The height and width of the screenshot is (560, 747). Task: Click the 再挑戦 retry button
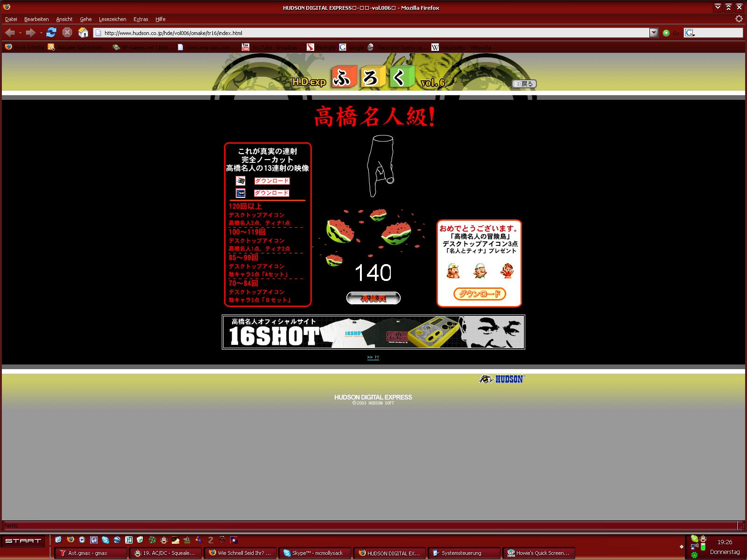(x=373, y=298)
